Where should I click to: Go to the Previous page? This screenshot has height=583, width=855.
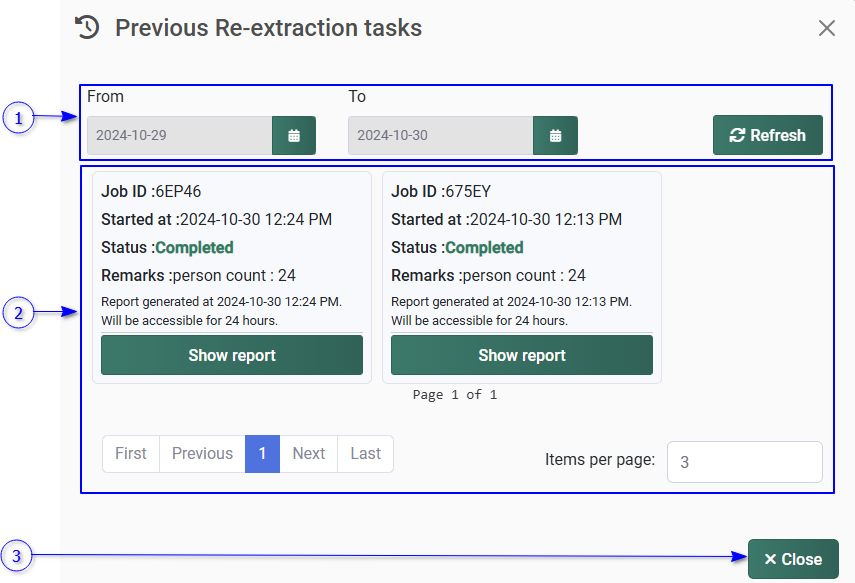[x=202, y=454]
